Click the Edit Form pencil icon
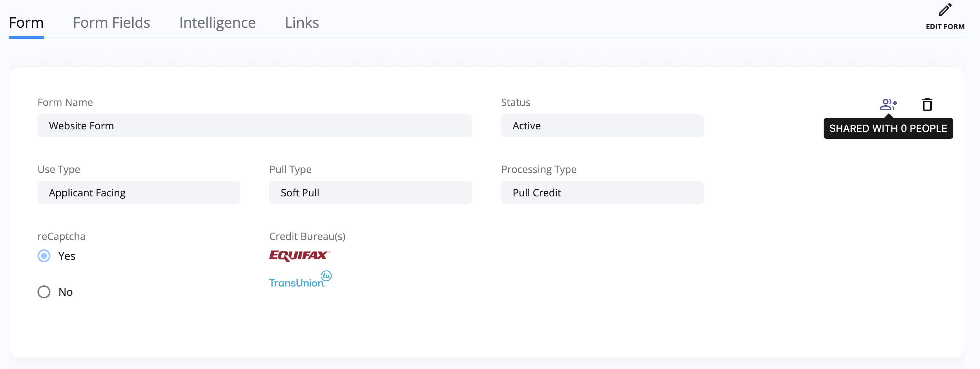The image size is (980, 369). click(945, 10)
